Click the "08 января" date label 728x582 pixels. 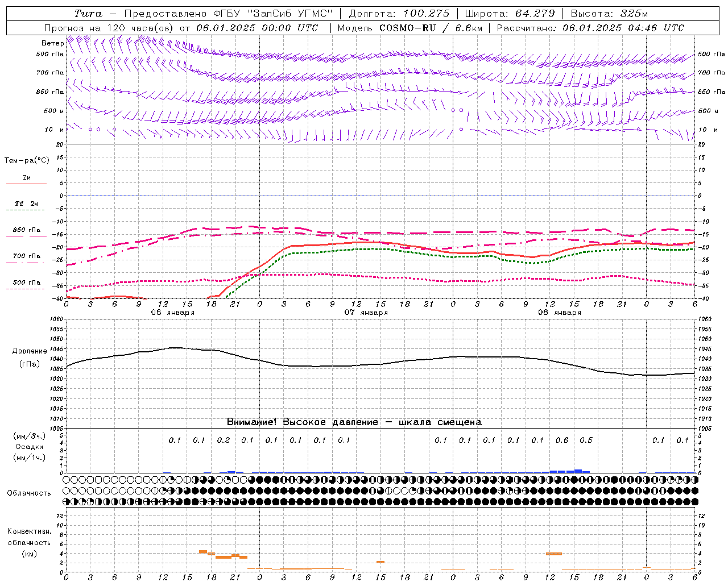[560, 313]
